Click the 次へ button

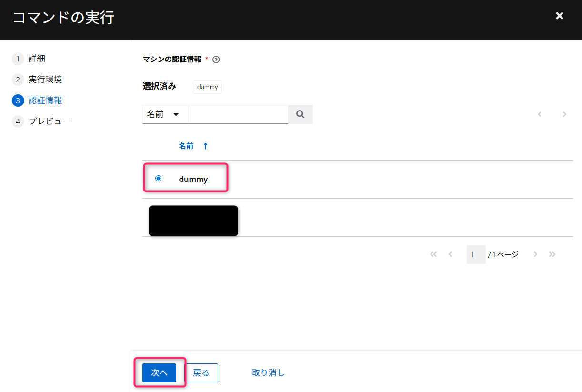pyautogui.click(x=159, y=373)
